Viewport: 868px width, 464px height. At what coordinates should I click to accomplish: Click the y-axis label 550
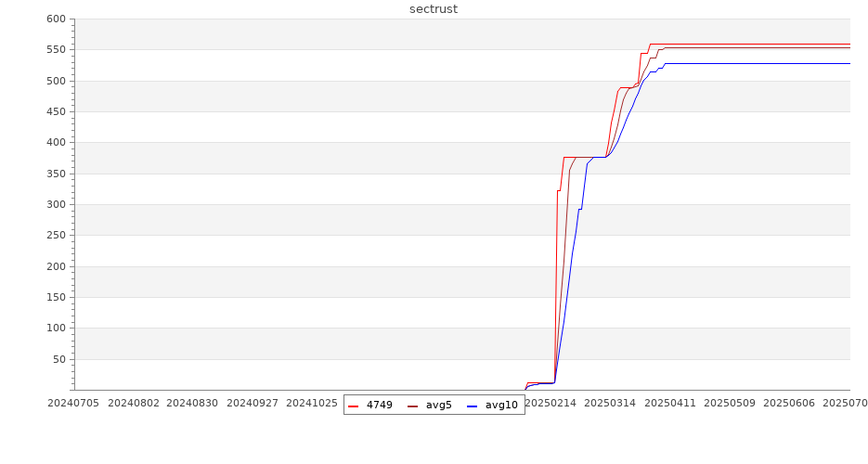57,50
